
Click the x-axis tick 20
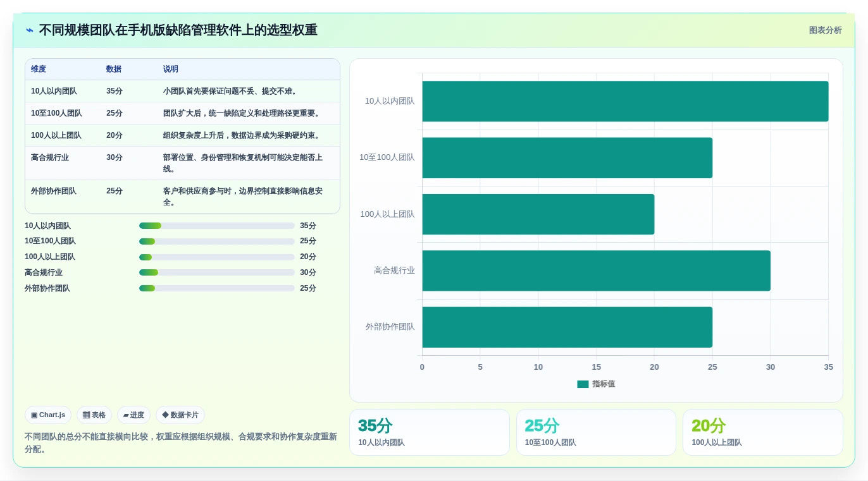[654, 367]
